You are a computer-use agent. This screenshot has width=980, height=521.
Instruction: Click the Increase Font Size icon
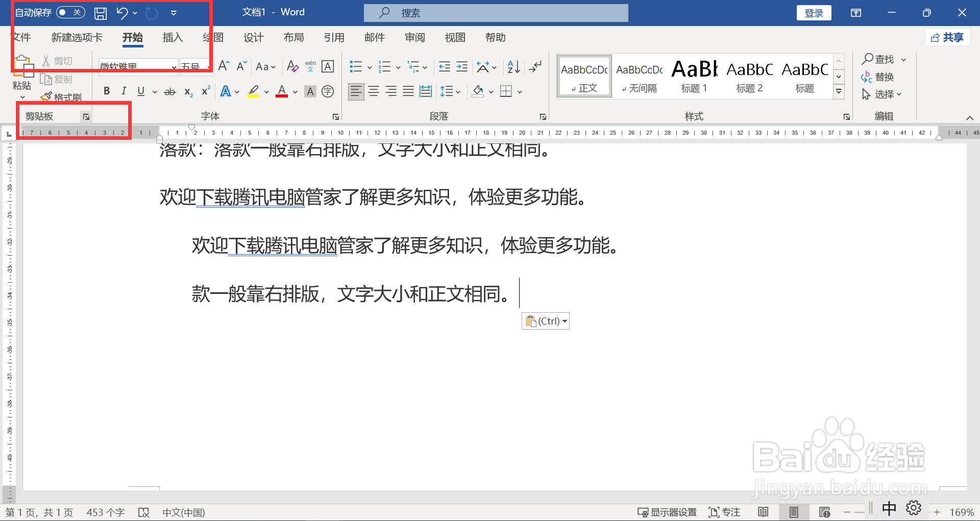coord(224,66)
